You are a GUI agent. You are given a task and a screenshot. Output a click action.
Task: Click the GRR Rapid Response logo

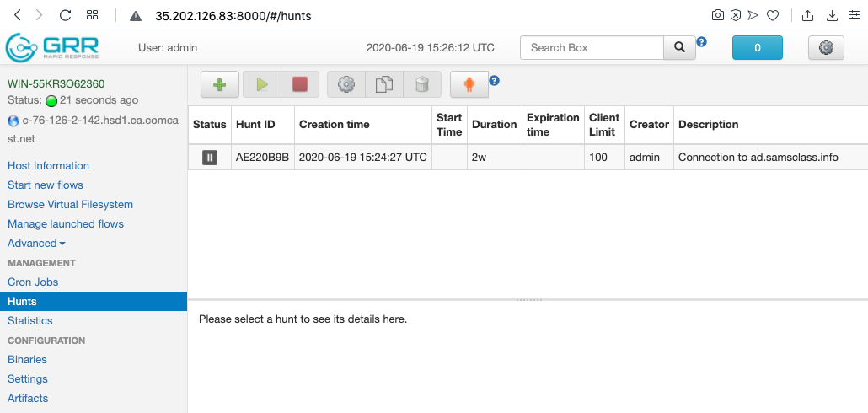(x=52, y=47)
